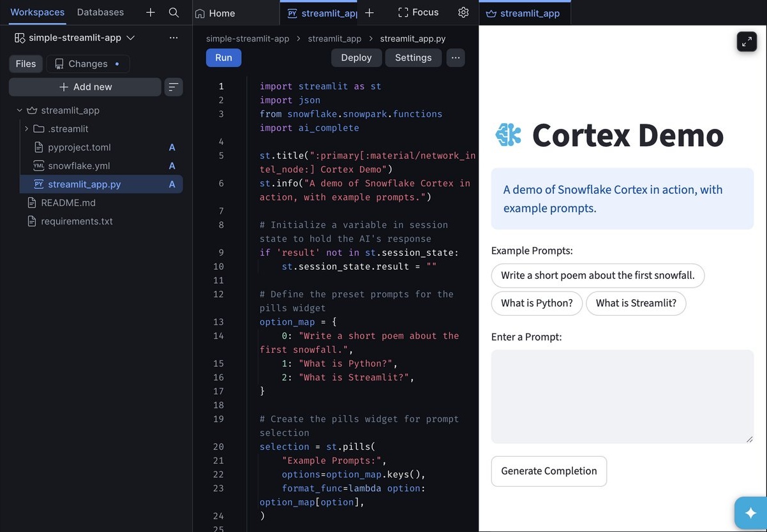Select the snowfall poem prompt pill
The width and height of the screenshot is (767, 532).
[598, 276]
